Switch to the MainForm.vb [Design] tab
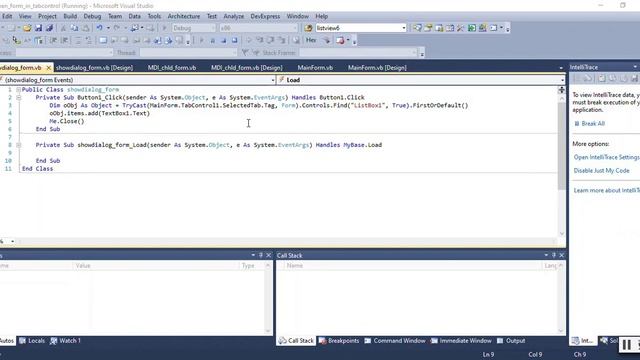The height and width of the screenshot is (360, 640). click(x=377, y=68)
